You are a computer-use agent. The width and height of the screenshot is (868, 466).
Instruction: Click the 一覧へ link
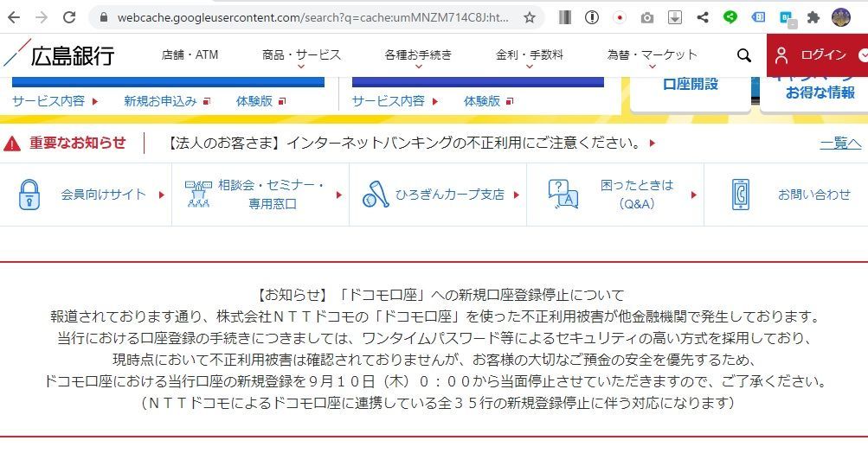coord(840,144)
